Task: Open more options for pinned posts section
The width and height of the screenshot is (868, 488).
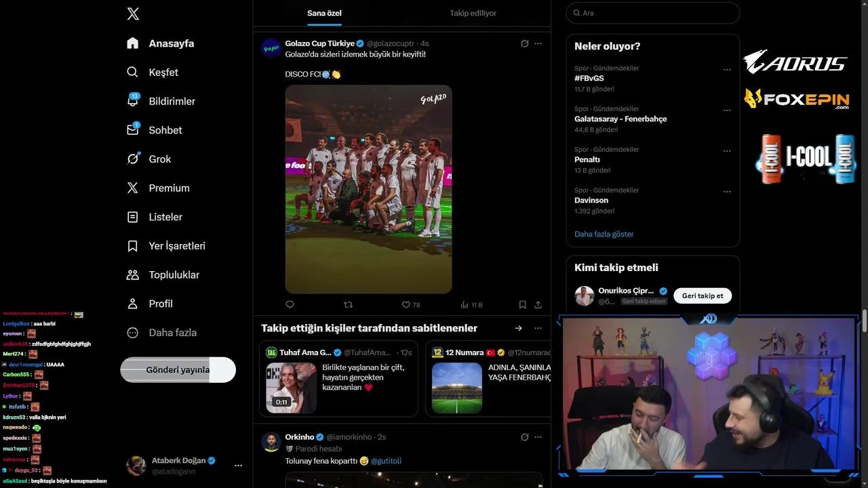Action: click(x=538, y=328)
